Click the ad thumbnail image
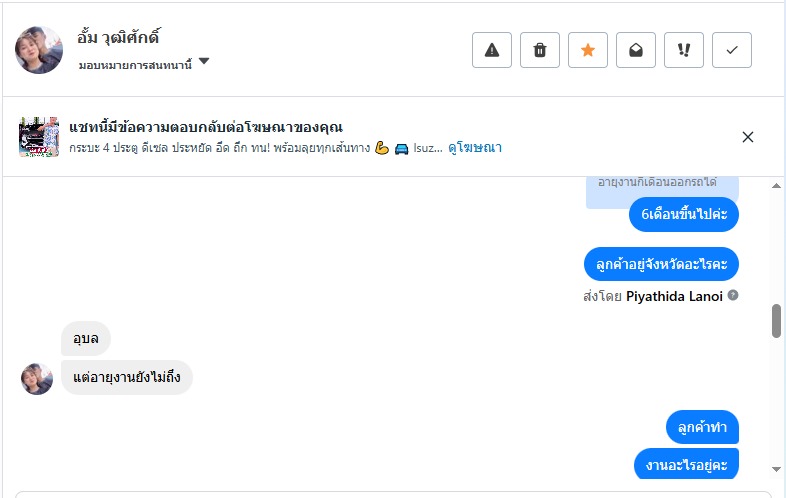The width and height of the screenshot is (786, 498). [x=40, y=137]
